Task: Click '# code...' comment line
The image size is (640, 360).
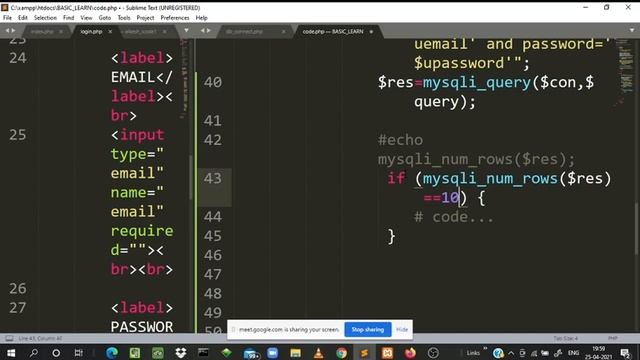Action: (x=454, y=217)
